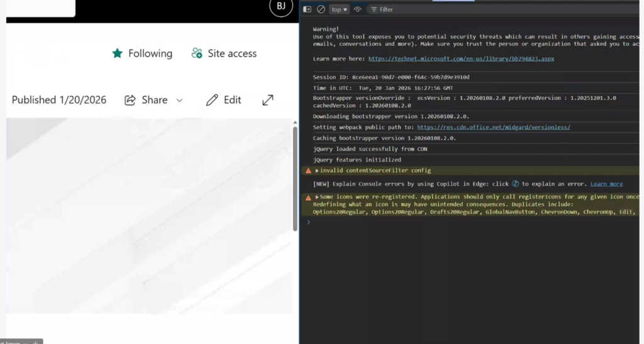Screen dimensions: 644x344
Task: Create live expression with eye icon
Action: click(358, 9)
